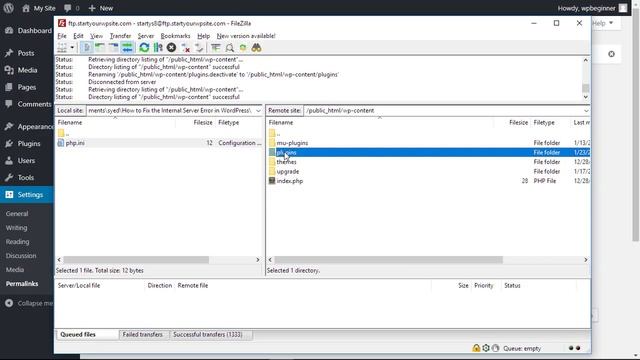Open the Edit menu
This screenshot has width=640, height=360.
[78, 36]
